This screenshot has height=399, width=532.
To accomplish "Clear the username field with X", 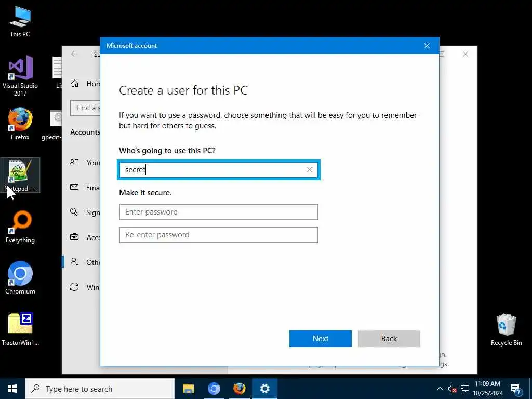I will 310,170.
